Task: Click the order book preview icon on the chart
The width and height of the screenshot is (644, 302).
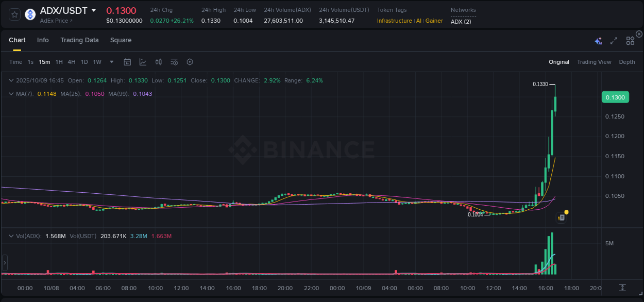Action: (x=561, y=217)
